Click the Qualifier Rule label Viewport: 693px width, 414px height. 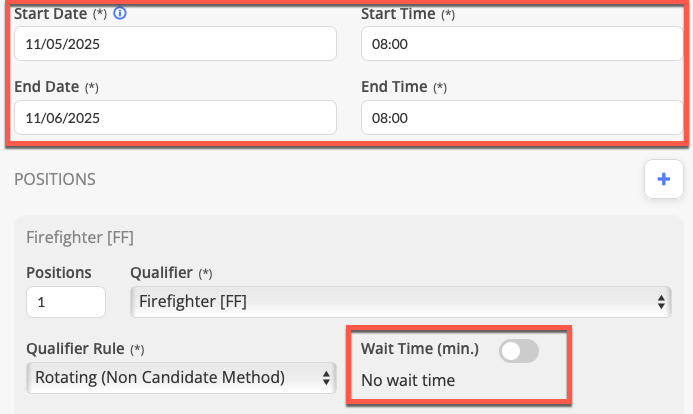(75, 349)
